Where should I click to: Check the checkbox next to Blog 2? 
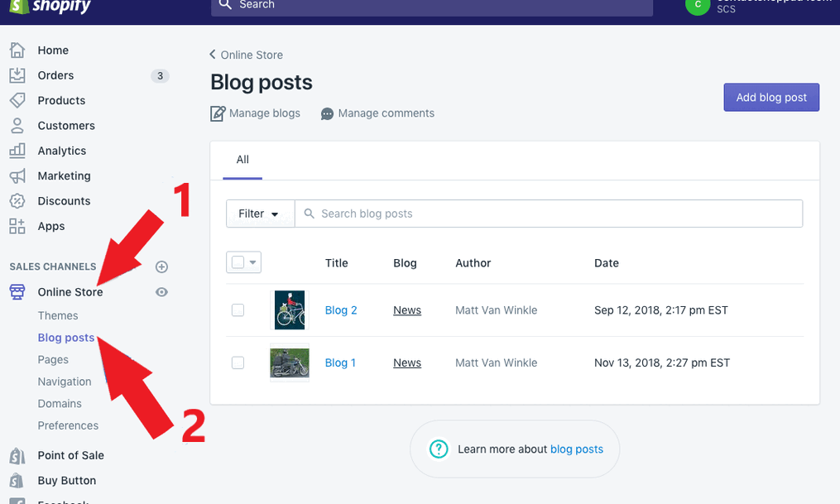[238, 310]
